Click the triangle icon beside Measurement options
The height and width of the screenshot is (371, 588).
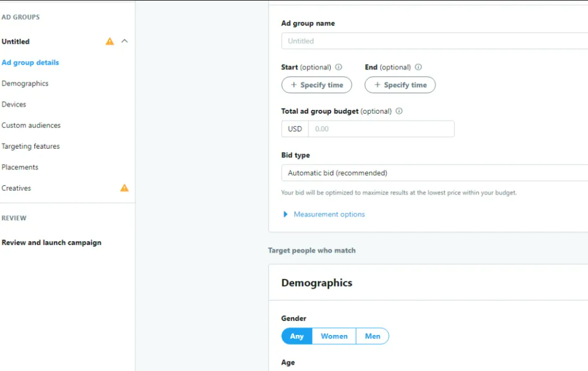click(x=286, y=214)
